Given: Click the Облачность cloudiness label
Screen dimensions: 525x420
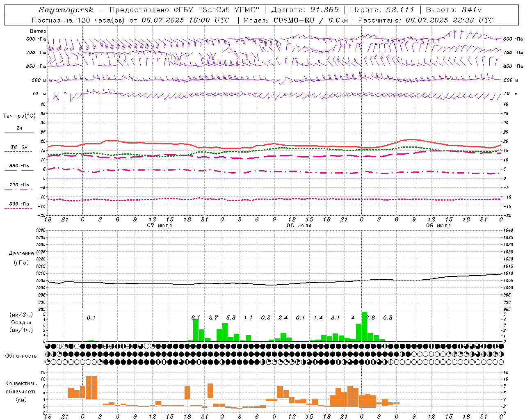Looking at the screenshot, I should point(21,356).
